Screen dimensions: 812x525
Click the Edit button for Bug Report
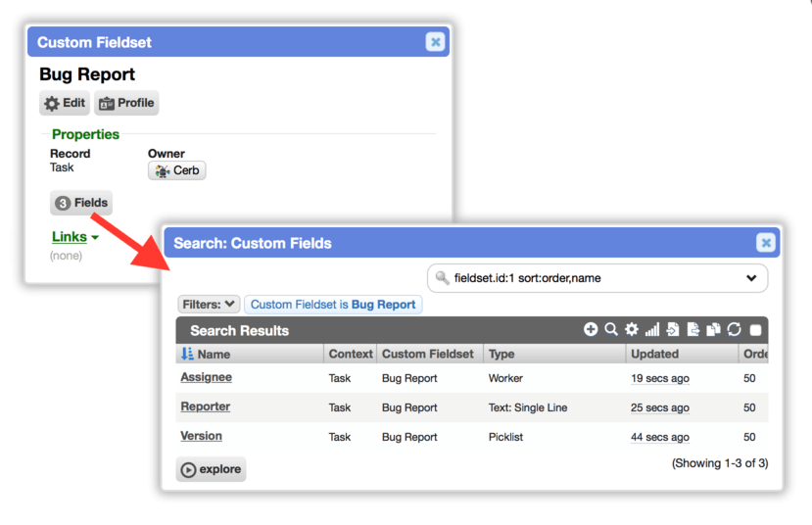[x=65, y=103]
